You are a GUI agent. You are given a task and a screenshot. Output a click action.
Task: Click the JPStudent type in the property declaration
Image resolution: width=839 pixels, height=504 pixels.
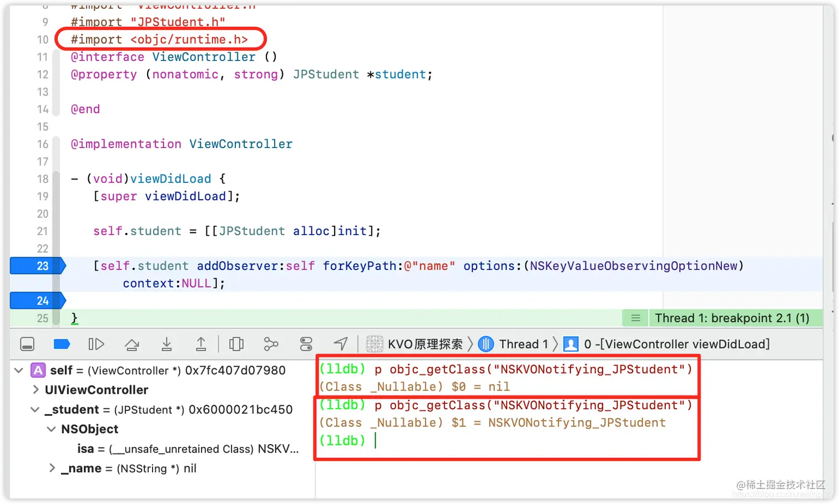click(x=326, y=74)
